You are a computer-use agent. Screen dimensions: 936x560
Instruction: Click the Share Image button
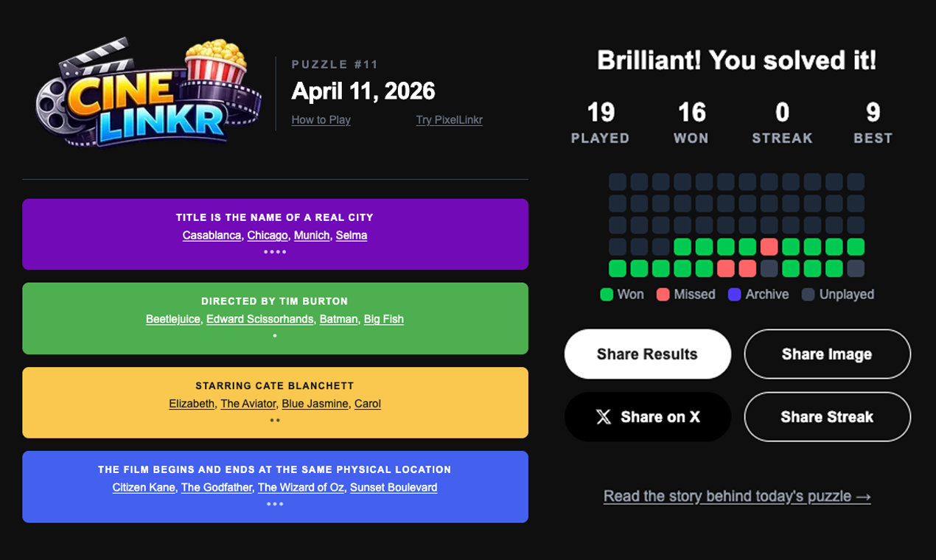[827, 354]
